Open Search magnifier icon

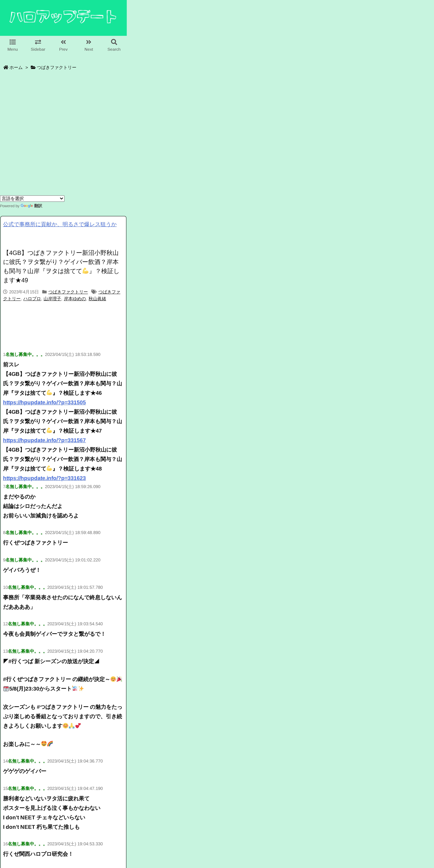114,42
